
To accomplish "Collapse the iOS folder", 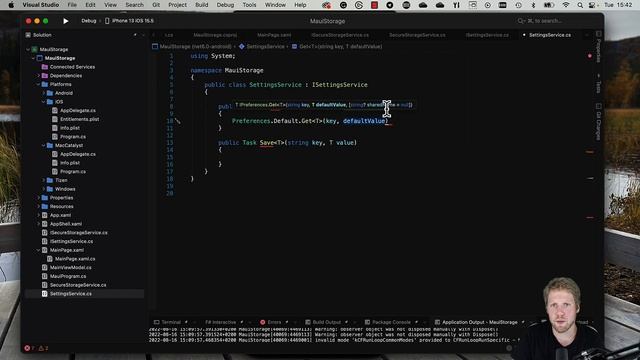I will [x=44, y=102].
